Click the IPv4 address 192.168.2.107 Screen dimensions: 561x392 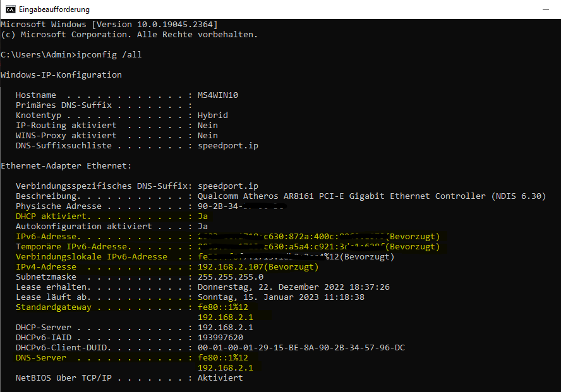click(226, 267)
